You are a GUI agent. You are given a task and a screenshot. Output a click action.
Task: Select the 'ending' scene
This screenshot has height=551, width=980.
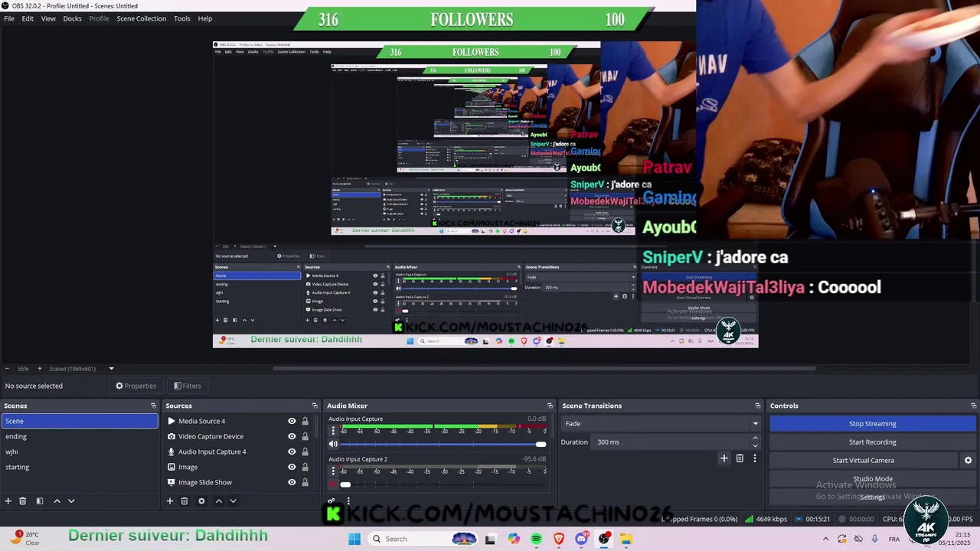point(80,436)
